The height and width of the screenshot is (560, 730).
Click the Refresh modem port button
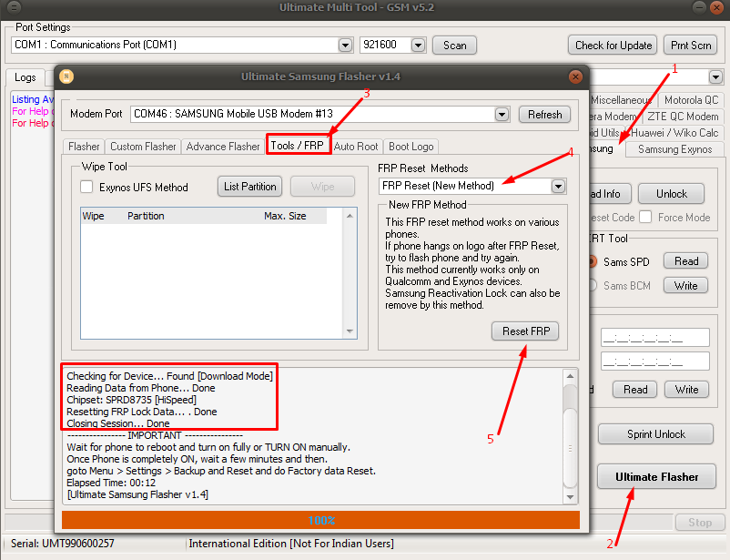544,115
